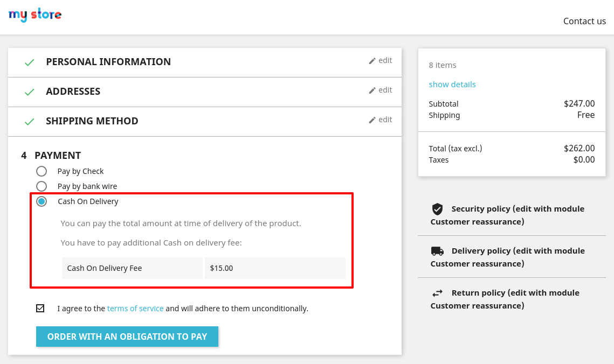The height and width of the screenshot is (364, 614).
Task: Select the Cash On Delivery radio button
Action: click(x=42, y=201)
